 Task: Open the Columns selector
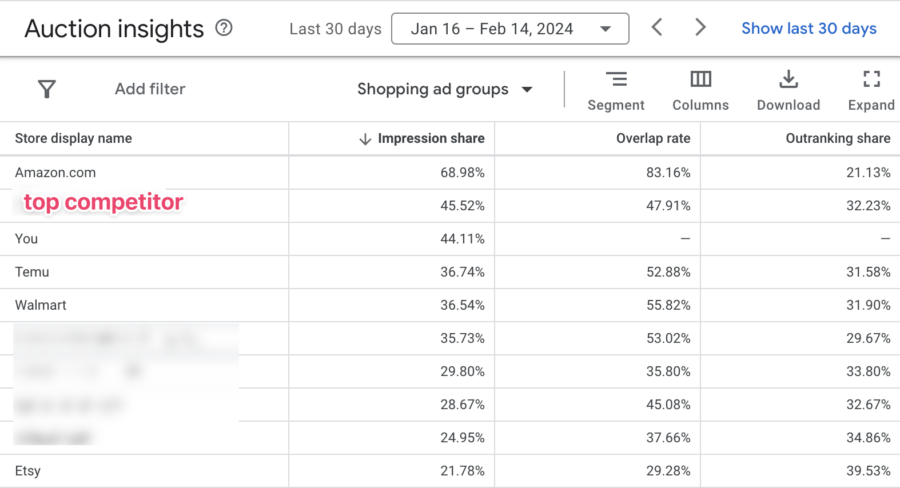click(700, 91)
